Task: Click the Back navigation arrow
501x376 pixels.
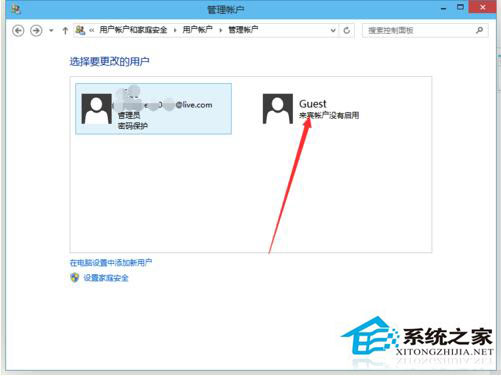Action: pyautogui.click(x=18, y=31)
